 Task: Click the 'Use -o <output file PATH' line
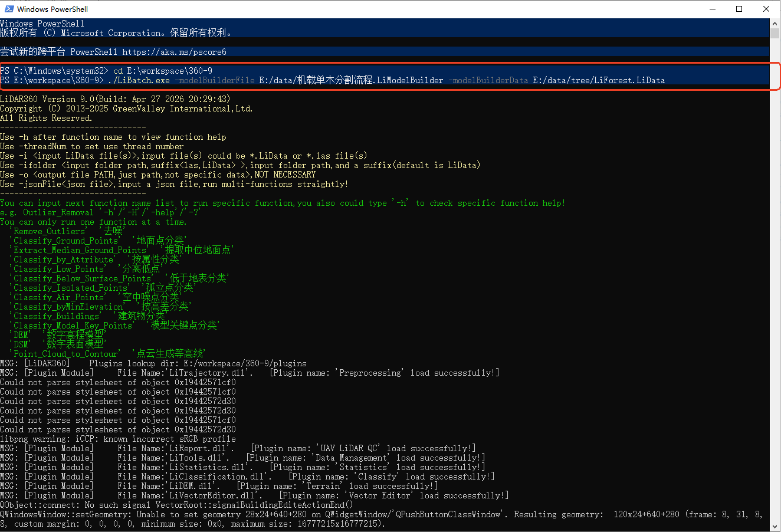point(158,175)
